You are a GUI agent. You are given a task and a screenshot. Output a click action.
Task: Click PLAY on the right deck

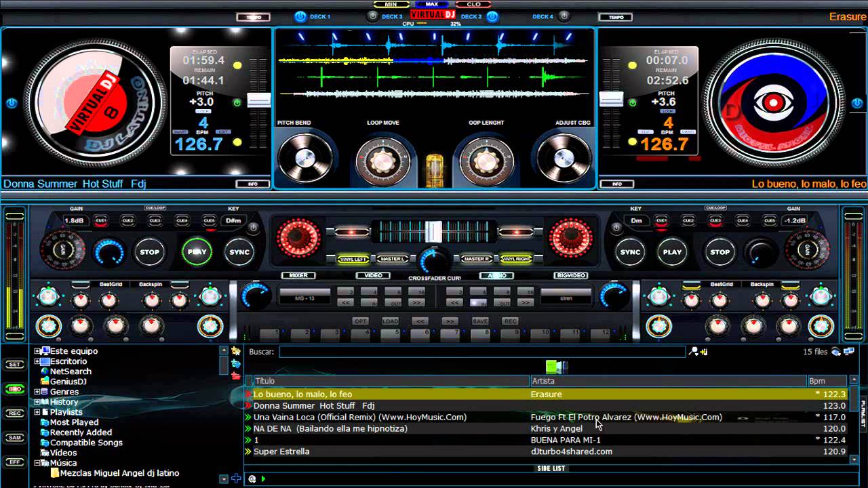672,252
